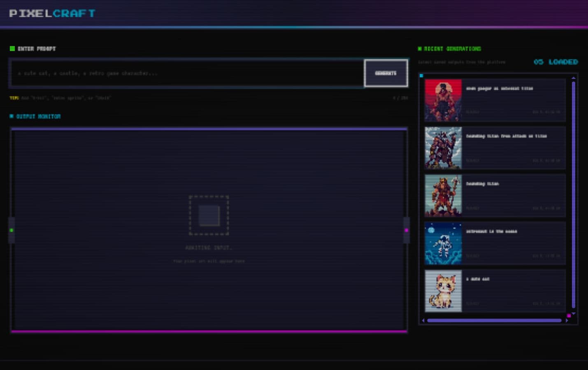Viewport: 588px width, 370px height.
Task: Click the horizontal scrollbar in recent generations
Action: 494,320
